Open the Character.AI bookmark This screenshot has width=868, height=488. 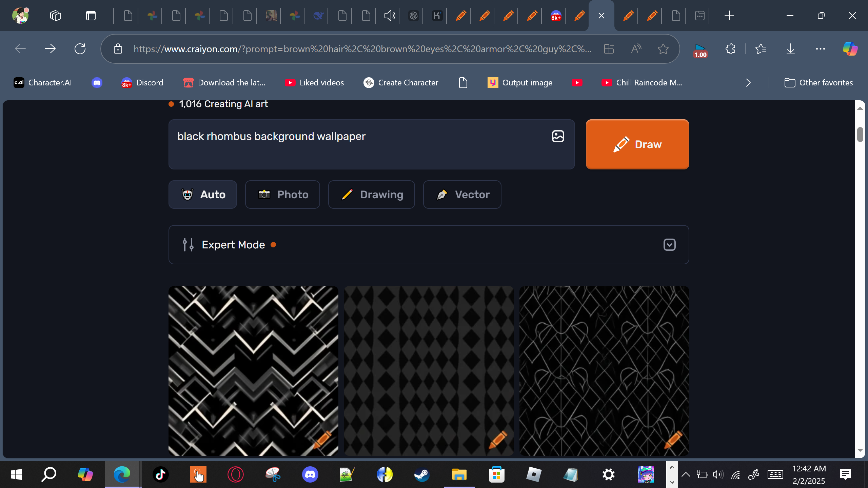tap(43, 83)
